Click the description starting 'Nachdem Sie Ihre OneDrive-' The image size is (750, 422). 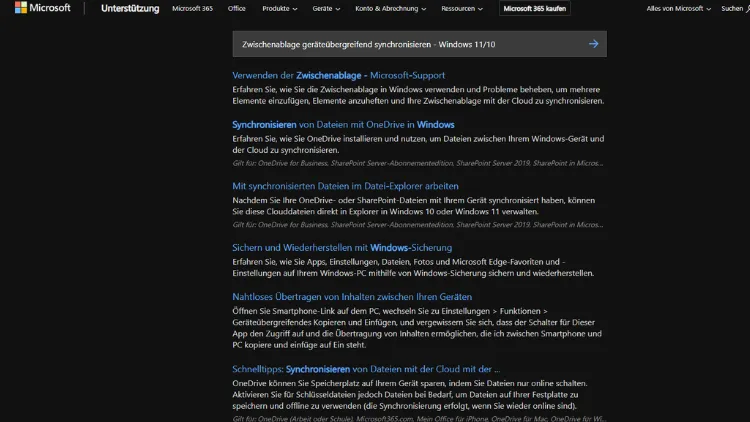point(414,206)
